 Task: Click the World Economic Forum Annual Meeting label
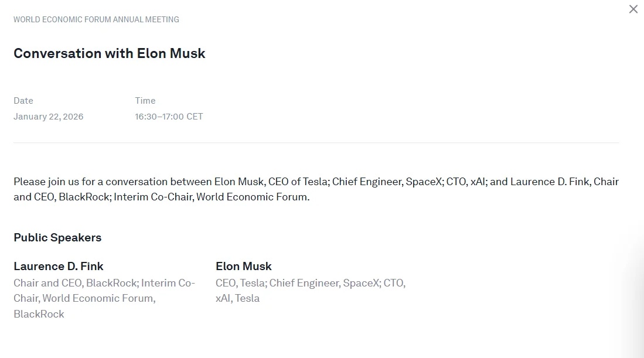[96, 19]
